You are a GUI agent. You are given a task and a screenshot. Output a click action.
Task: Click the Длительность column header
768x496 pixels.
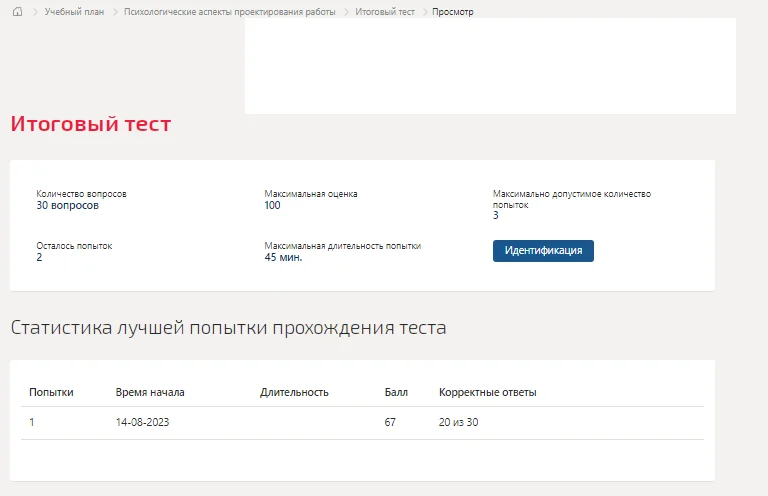coord(294,392)
